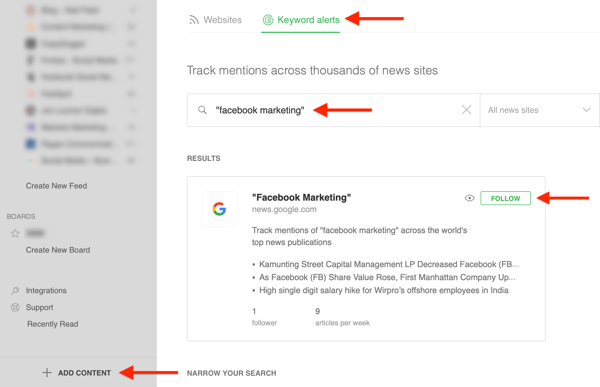Open the "Facebook Marketing" result title
Screen dimensions: 600x387
click(302, 198)
